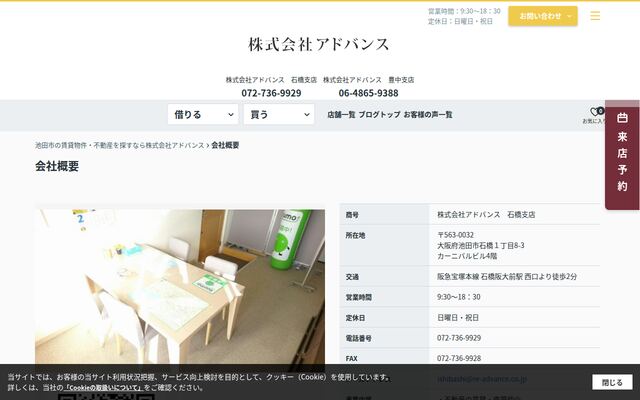Click the 所在地 row label

pos(356,236)
